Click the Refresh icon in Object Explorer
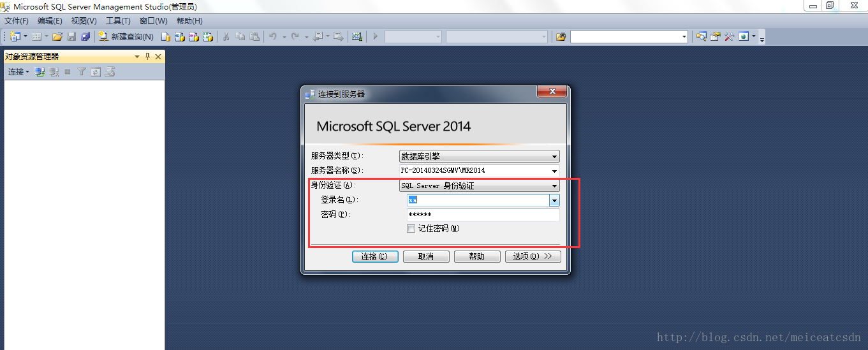Image resolution: width=868 pixels, height=350 pixels. point(96,72)
